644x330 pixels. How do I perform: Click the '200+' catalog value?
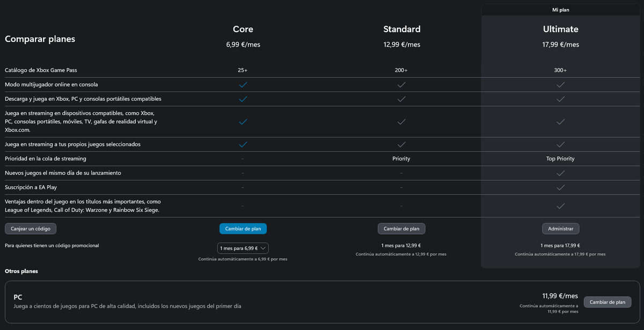tap(401, 70)
